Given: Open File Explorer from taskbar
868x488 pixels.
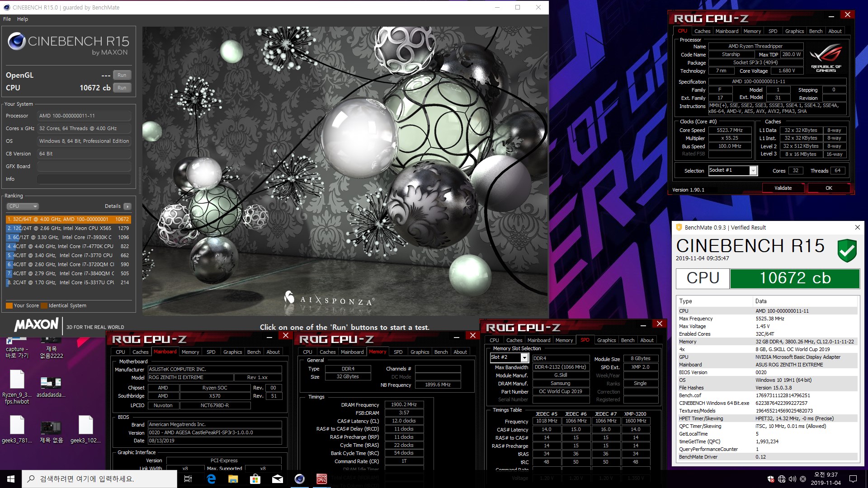Looking at the screenshot, I should [233, 479].
